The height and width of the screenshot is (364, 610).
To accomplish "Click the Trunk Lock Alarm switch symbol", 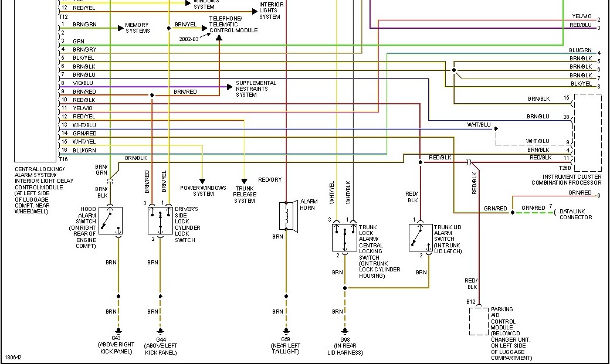I will 344,237.
